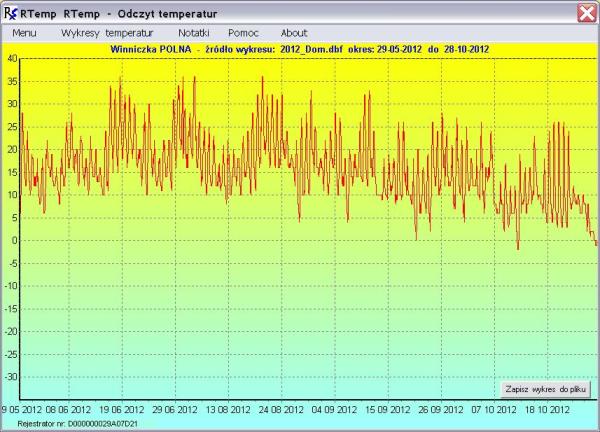Click the -30 label on temperature axis

pos(11,377)
